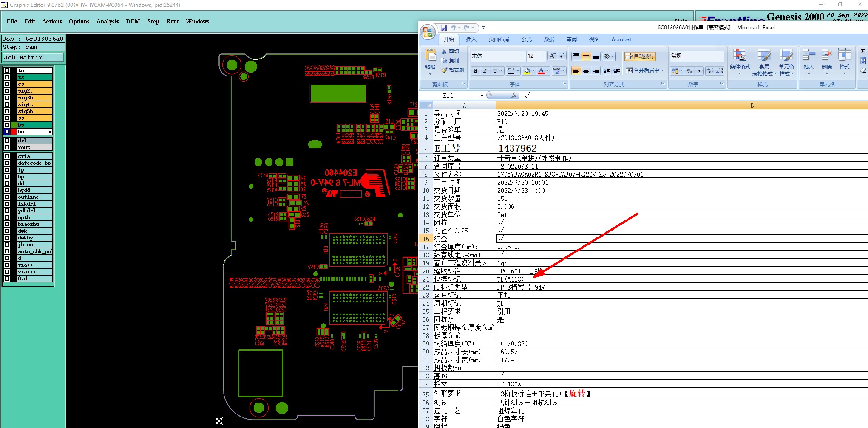Screen dimensions: 868x428
Task: Redo action in Excel quick access toolbar
Action: [x=466, y=28]
